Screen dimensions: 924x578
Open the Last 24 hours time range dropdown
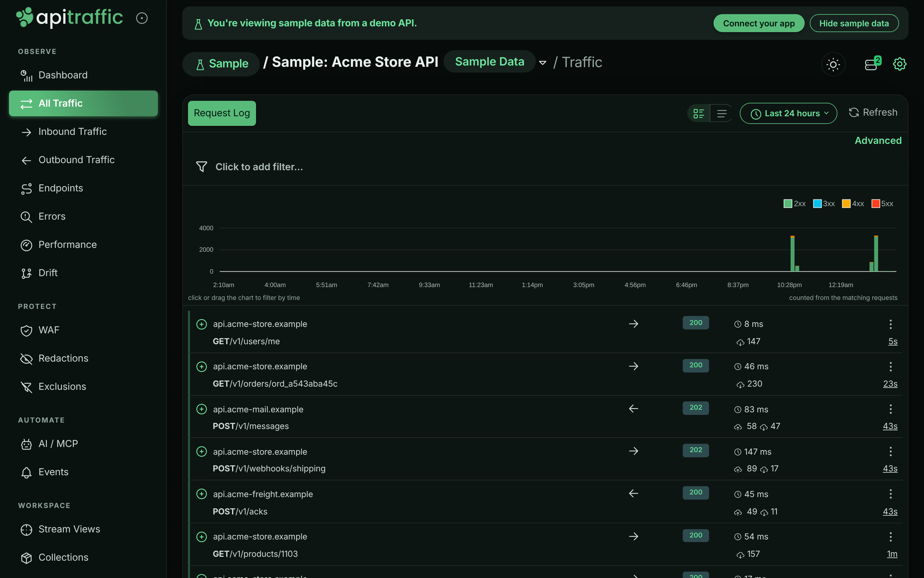(x=788, y=114)
